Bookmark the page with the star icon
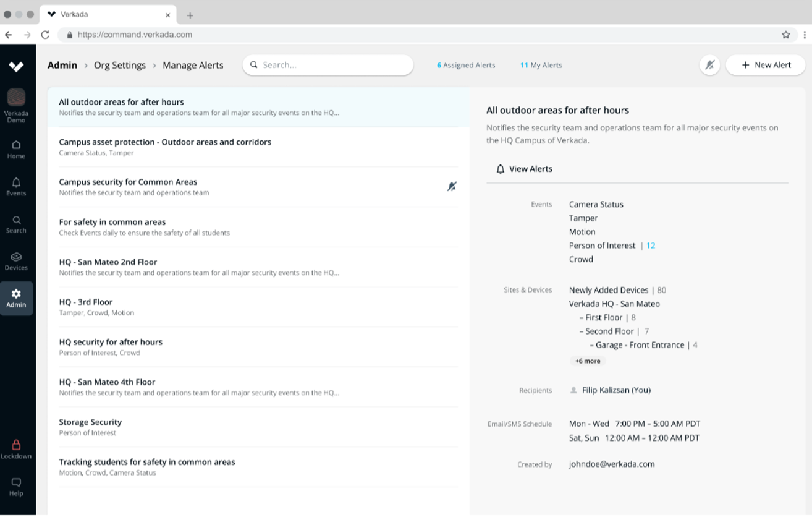Image resolution: width=812 pixels, height=517 pixels. 785,35
